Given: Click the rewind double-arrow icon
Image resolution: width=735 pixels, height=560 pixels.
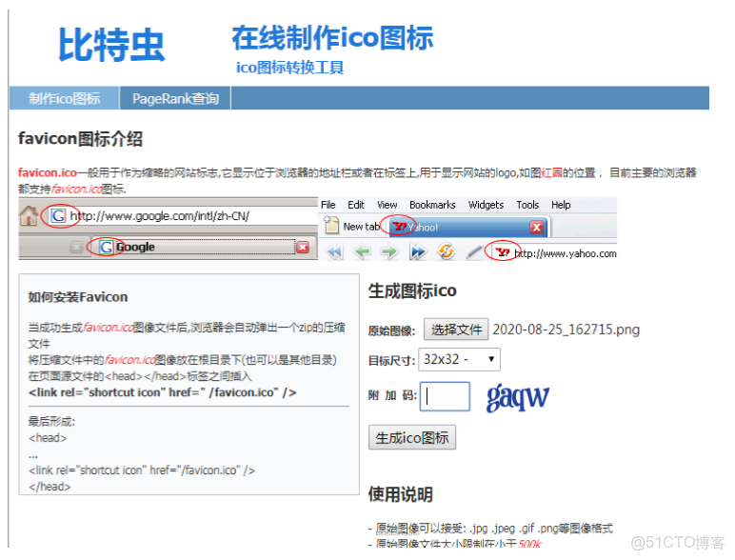Looking at the screenshot, I should click(x=334, y=252).
